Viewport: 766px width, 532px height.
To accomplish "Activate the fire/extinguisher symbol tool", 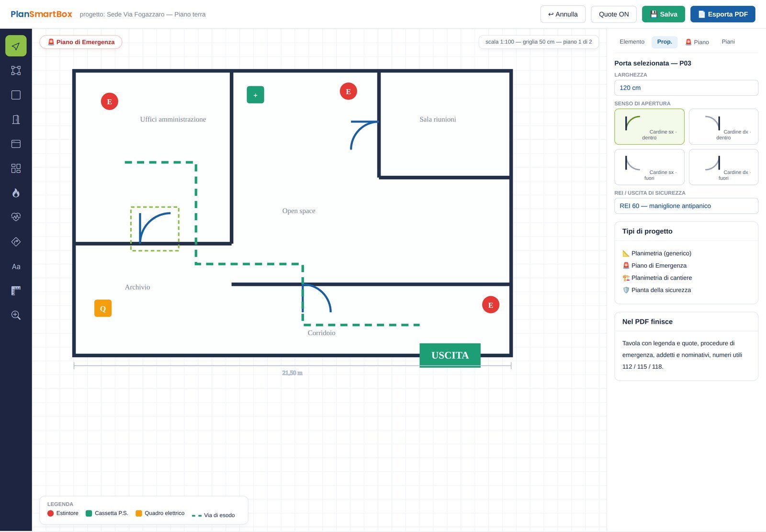I will tap(16, 192).
